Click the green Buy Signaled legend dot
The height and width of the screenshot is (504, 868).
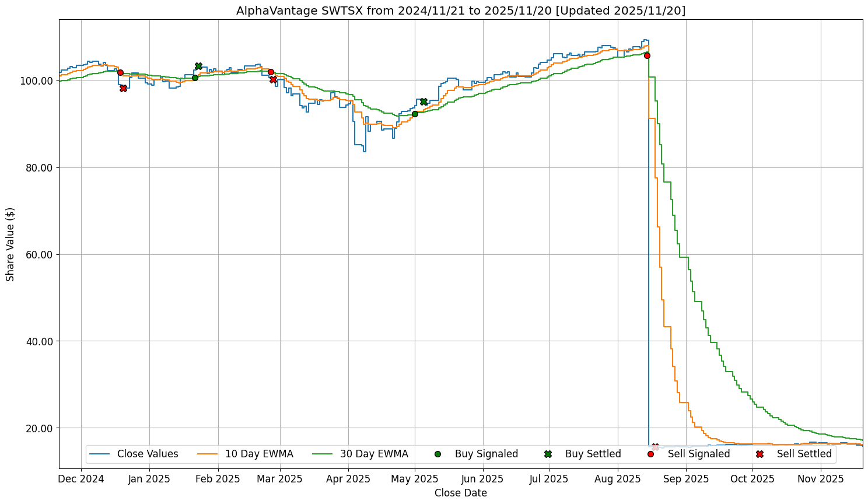click(437, 454)
